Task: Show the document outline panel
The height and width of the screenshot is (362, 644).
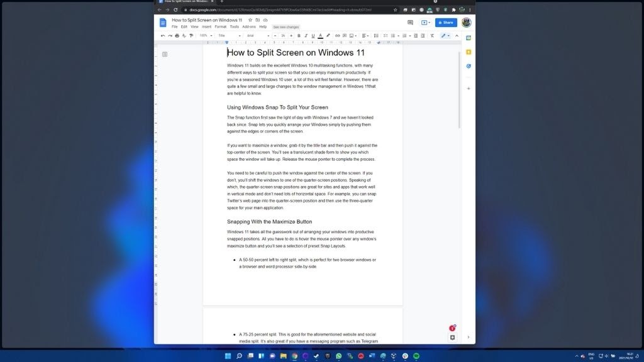Action: pos(165,54)
